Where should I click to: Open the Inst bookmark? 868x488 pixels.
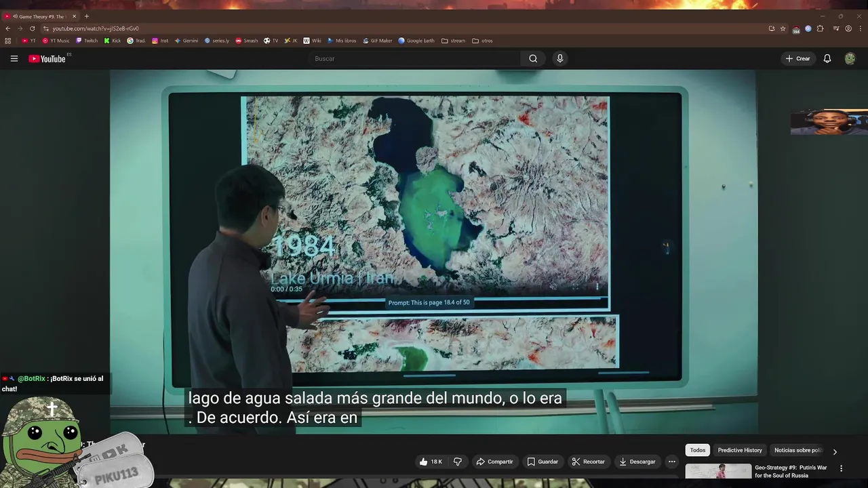coord(160,41)
